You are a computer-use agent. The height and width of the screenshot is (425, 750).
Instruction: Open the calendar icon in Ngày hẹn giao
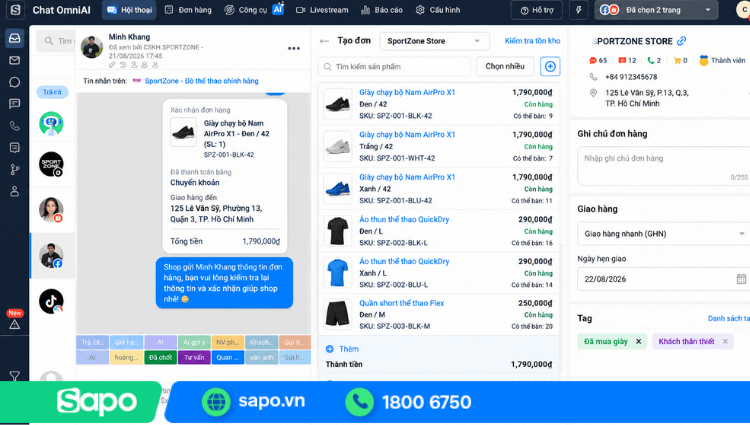click(x=741, y=279)
